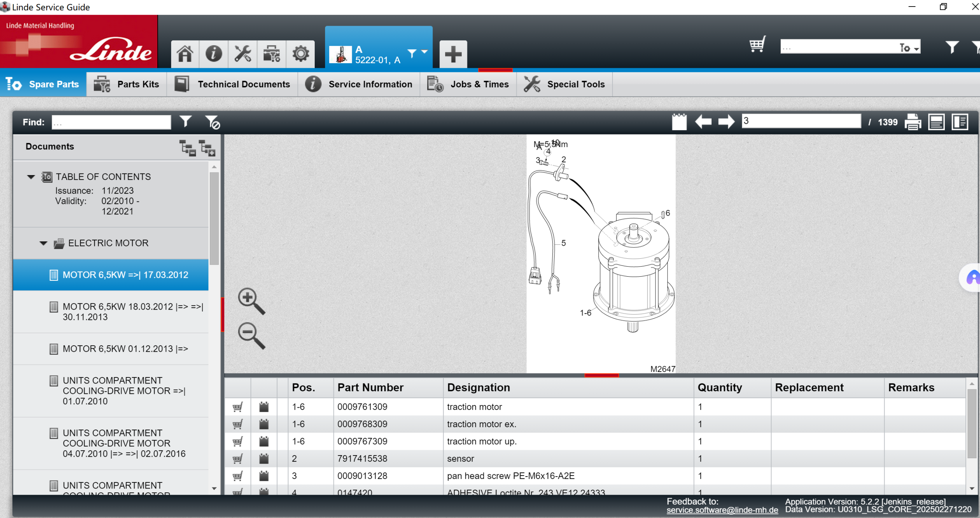
Task: Open the service.software@linde-mh.de feedback link
Action: [722, 510]
